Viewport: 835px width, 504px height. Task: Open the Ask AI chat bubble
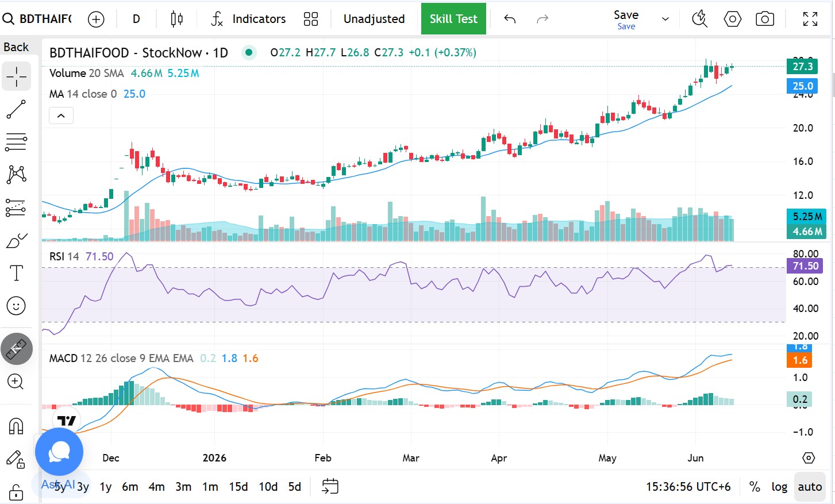(x=59, y=452)
